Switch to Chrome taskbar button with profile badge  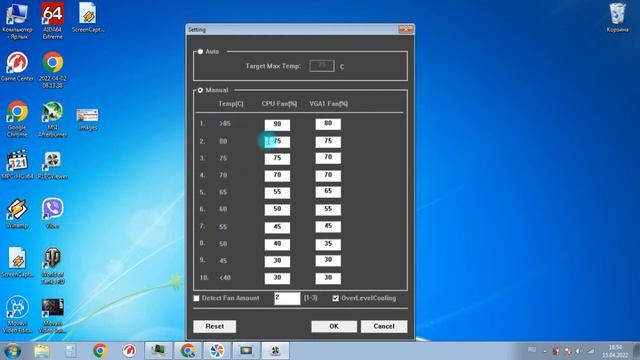click(x=188, y=351)
